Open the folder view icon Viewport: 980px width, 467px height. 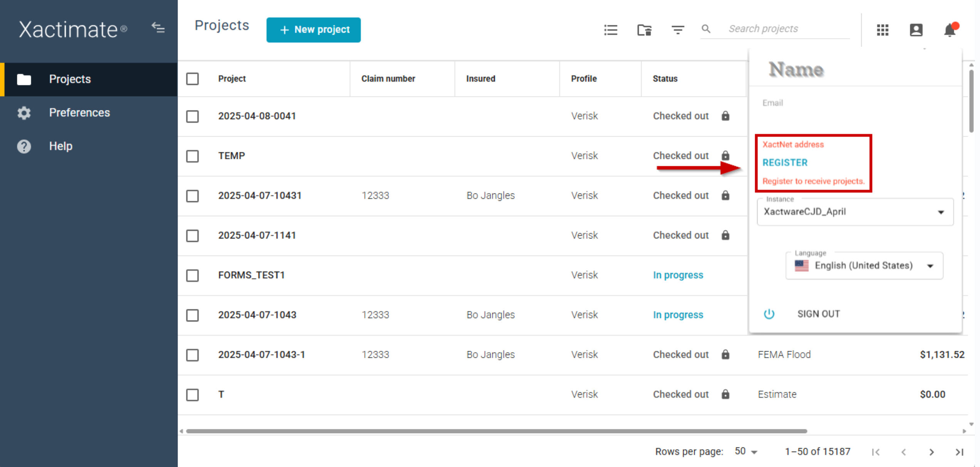(x=644, y=30)
